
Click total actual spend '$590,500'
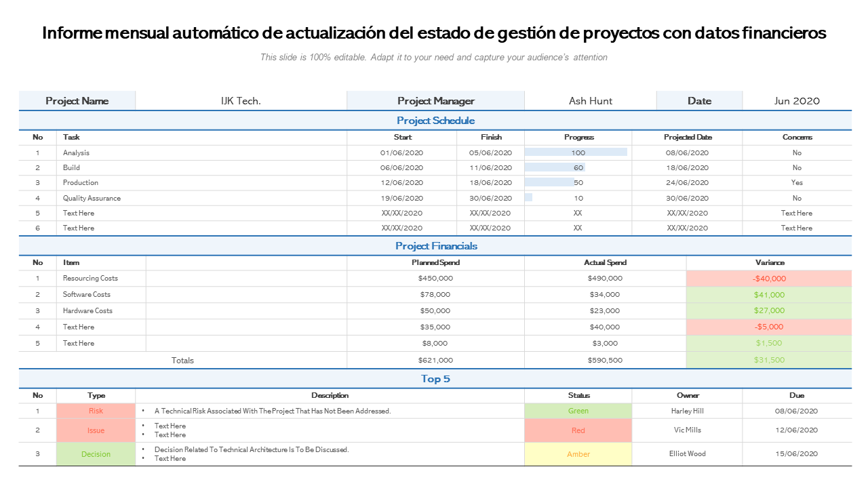pyautogui.click(x=605, y=361)
